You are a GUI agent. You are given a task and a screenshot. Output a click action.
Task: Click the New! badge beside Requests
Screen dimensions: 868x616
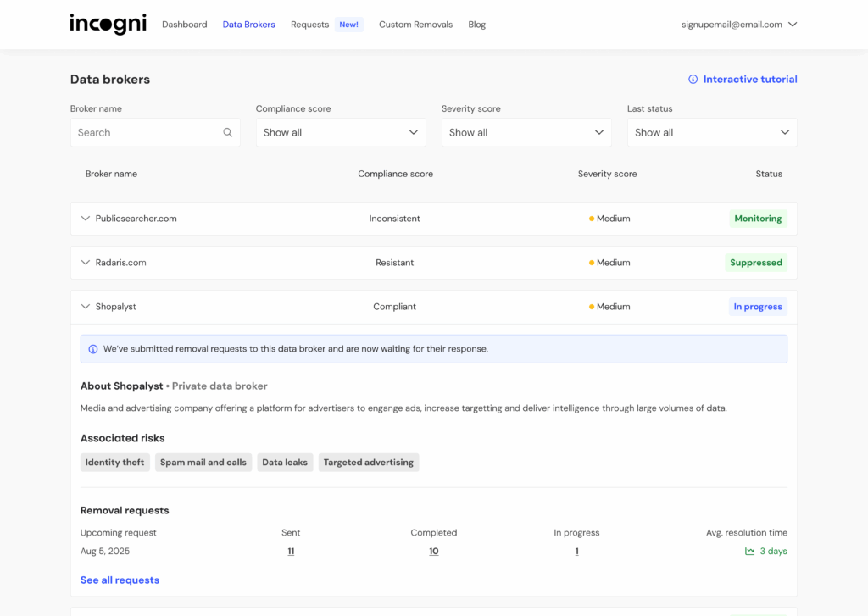click(348, 24)
